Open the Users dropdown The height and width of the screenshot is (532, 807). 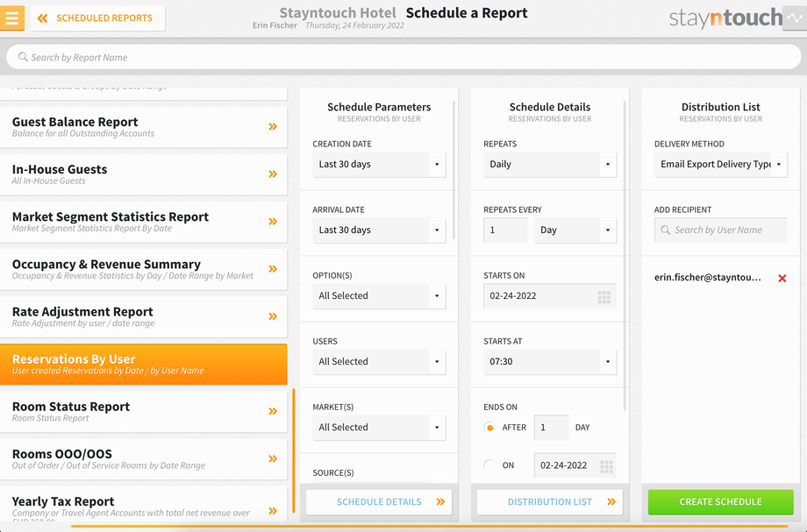pyautogui.click(x=379, y=362)
